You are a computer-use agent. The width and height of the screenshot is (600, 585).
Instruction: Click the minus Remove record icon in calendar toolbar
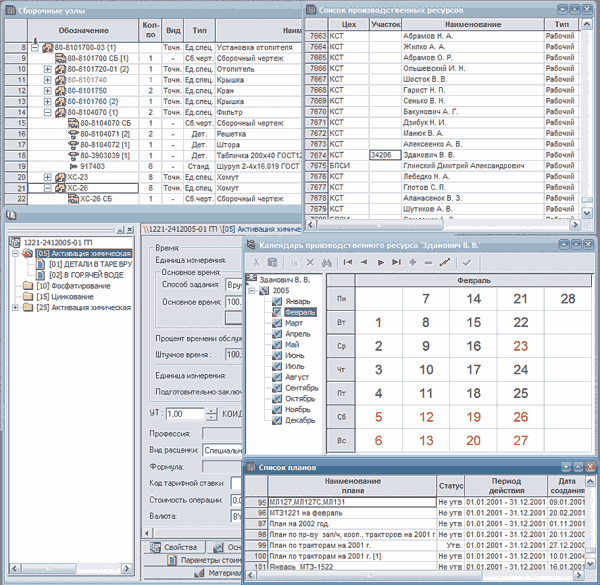pyautogui.click(x=429, y=262)
